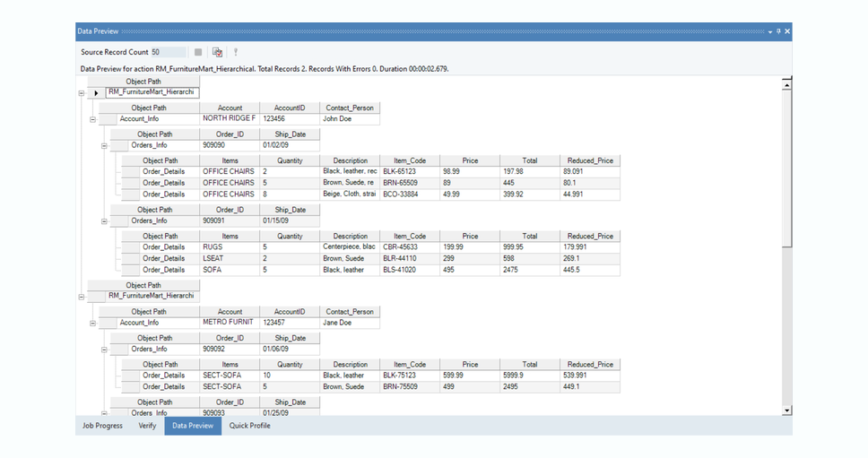
Task: Select the Item_Code cell BCO-33884
Action: (x=410, y=194)
